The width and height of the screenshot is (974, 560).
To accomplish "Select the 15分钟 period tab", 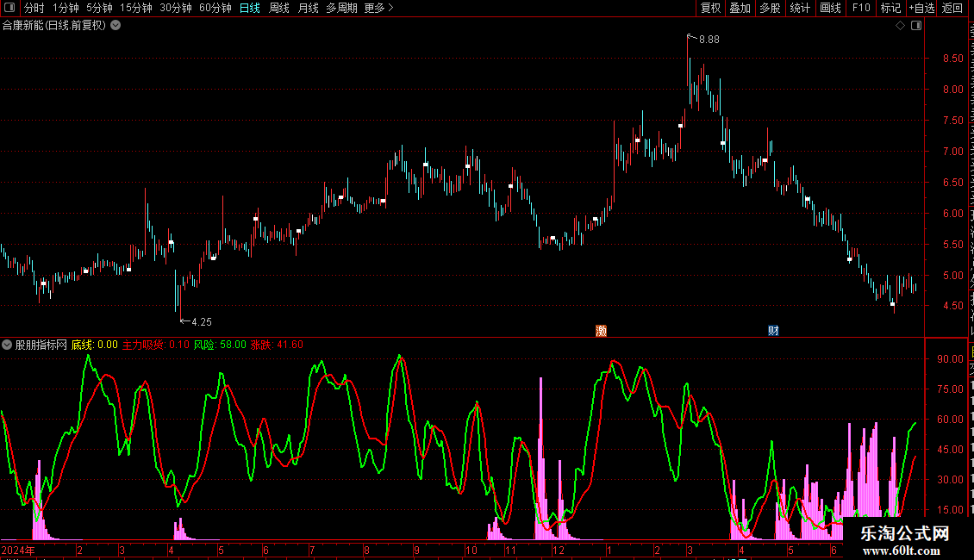I will coord(136,8).
